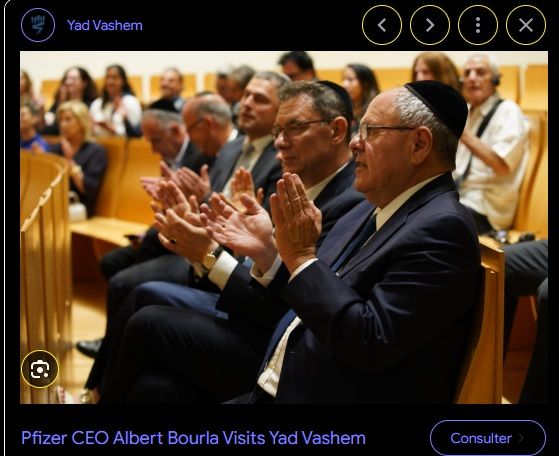
Task: Close the image preview panel
Action: click(526, 25)
